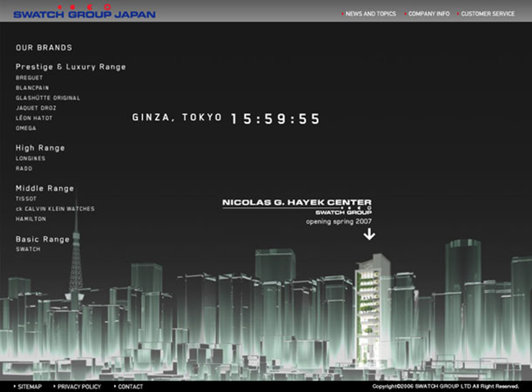Open ck Calvin Klein Watches link

[x=55, y=209]
